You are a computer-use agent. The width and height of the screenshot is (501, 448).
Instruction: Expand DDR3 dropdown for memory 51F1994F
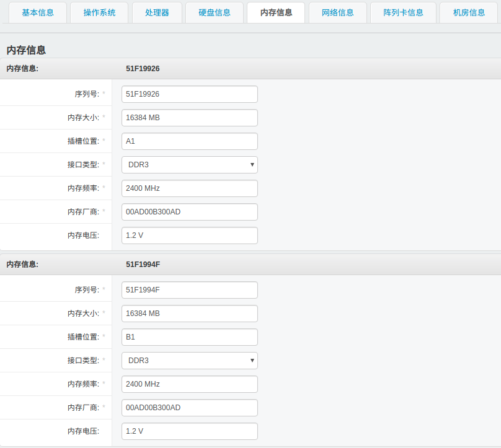(189, 360)
